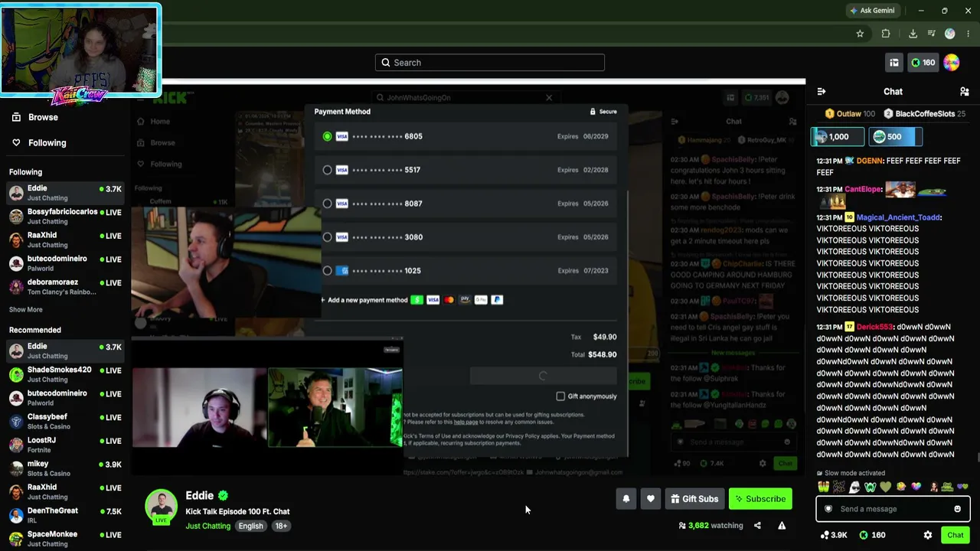This screenshot has height=551, width=980.
Task: Open the Chrome profile avatar
Action: (x=950, y=34)
